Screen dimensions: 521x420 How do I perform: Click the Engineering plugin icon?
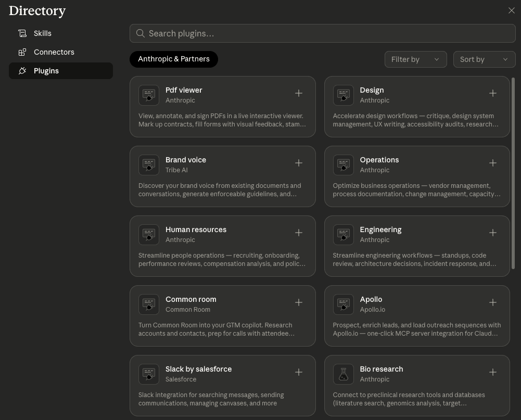(343, 235)
